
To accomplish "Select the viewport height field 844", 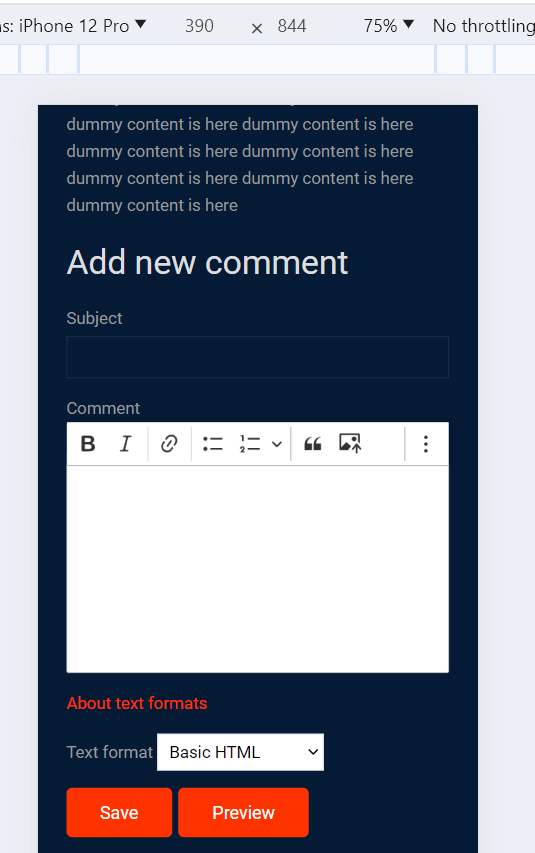I will [x=292, y=26].
